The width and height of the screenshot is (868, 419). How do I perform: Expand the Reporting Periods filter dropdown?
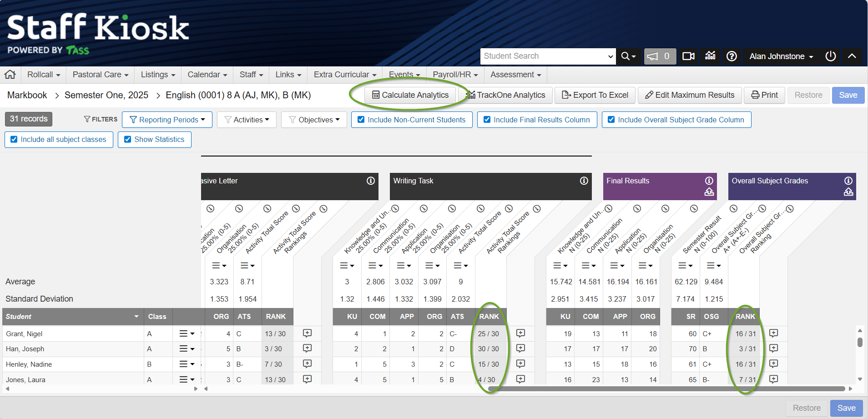tap(167, 120)
